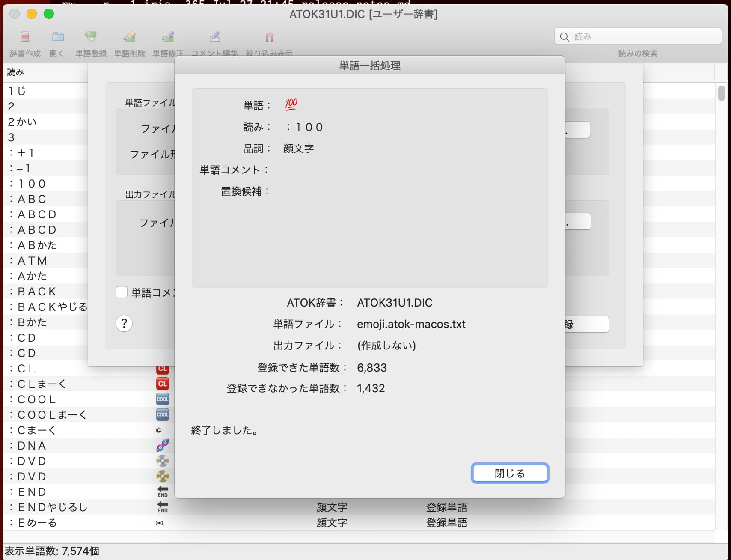Screen dimensions: 731x560
Task: Click the 終了しました message
Action: click(225, 430)
